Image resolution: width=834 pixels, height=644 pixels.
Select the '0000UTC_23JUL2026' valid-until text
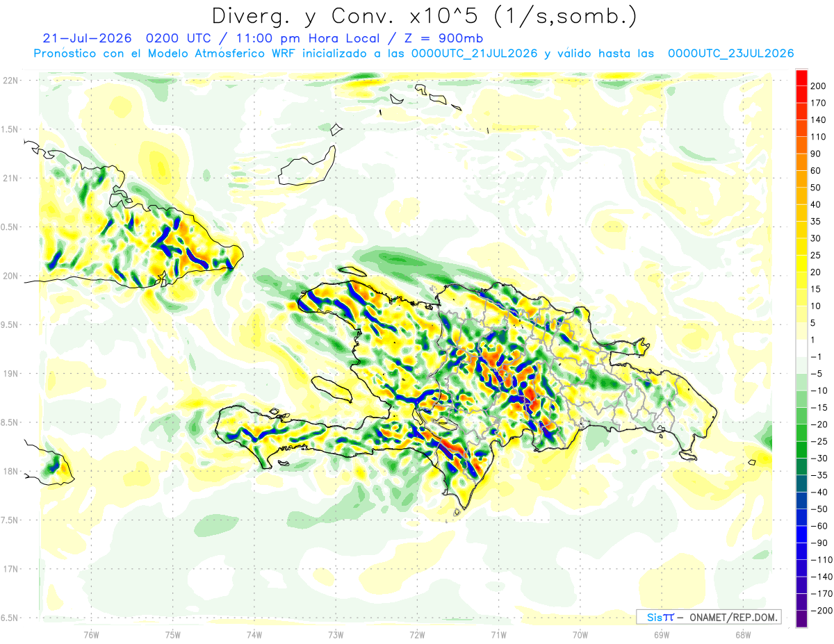730,53
